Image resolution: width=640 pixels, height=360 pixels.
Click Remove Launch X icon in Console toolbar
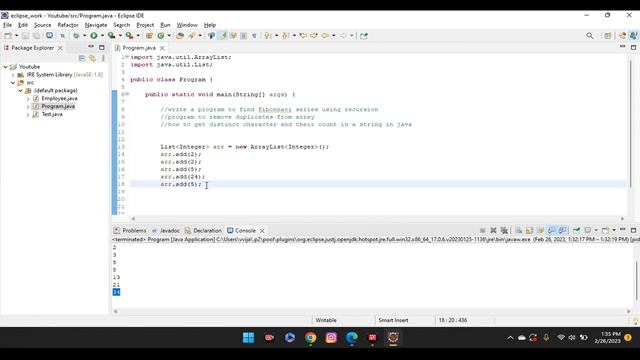click(493, 231)
